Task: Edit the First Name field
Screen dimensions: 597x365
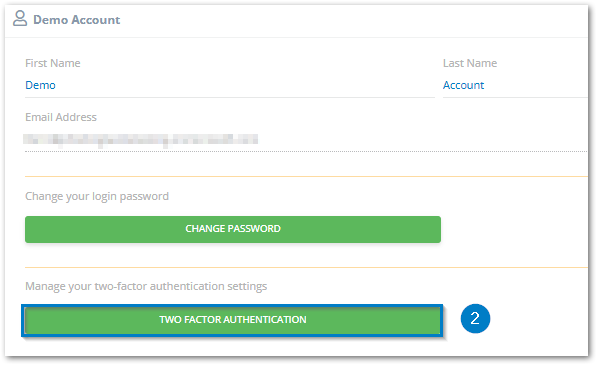Action: pyautogui.click(x=230, y=85)
